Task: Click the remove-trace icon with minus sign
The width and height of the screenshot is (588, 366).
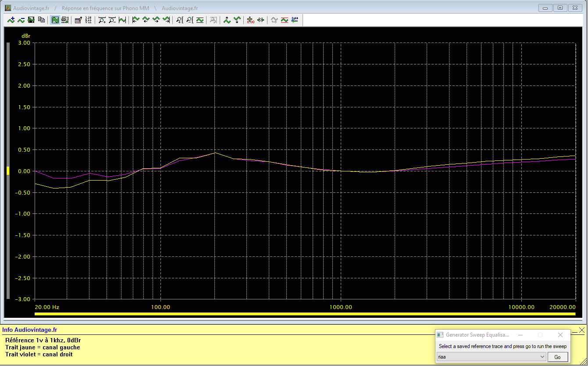Action: coord(21,20)
